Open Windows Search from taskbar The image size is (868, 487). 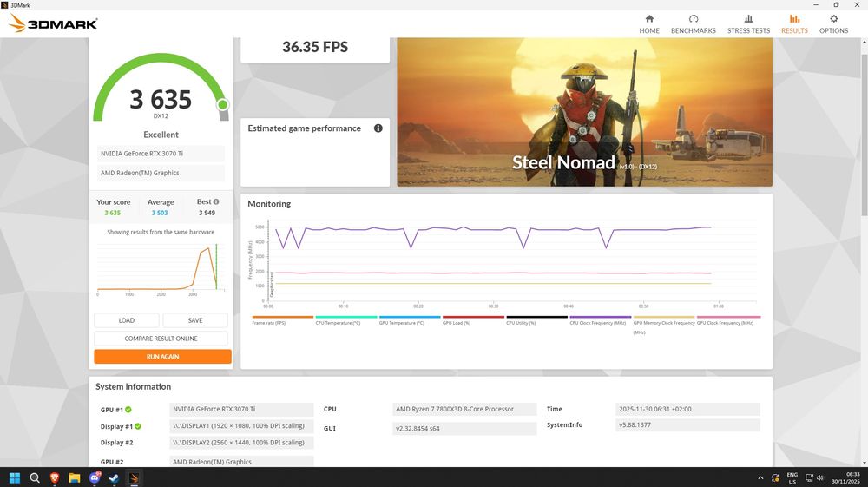click(35, 477)
